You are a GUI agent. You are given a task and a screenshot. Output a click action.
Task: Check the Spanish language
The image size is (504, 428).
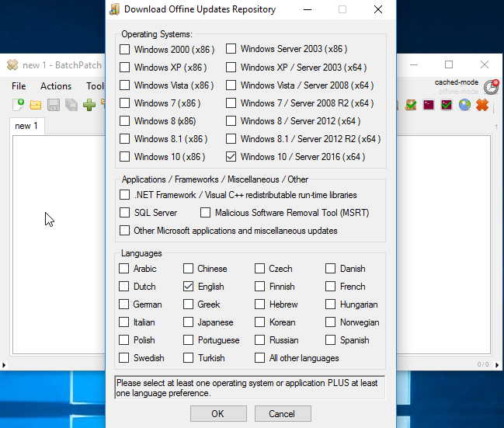330,340
